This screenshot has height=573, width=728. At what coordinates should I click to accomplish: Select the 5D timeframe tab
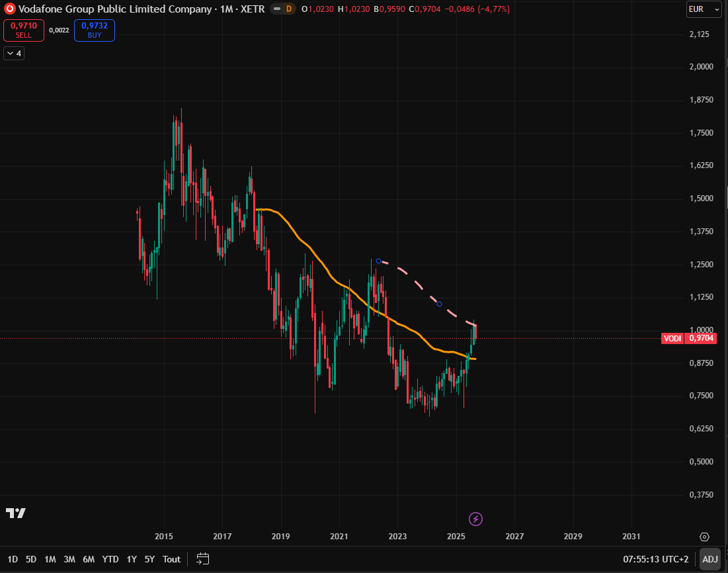pyautogui.click(x=30, y=559)
